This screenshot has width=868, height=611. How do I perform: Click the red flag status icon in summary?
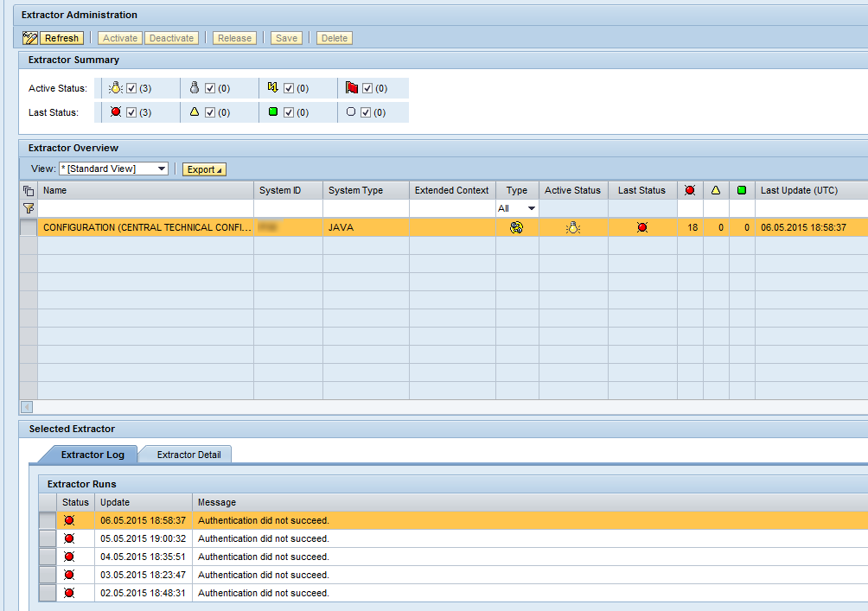coord(352,87)
